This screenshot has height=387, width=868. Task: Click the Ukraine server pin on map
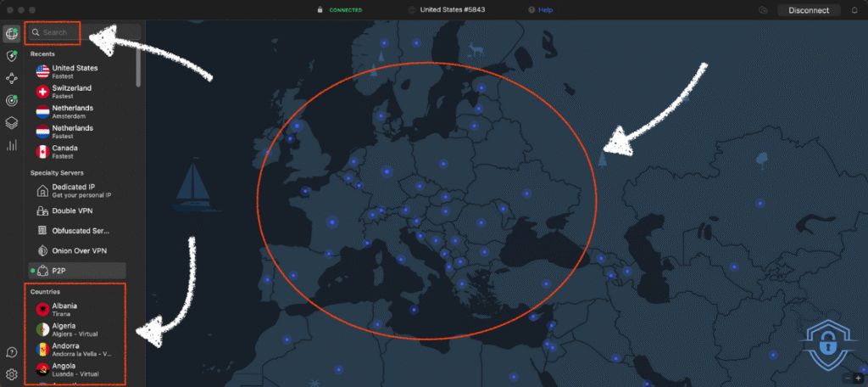click(x=526, y=194)
